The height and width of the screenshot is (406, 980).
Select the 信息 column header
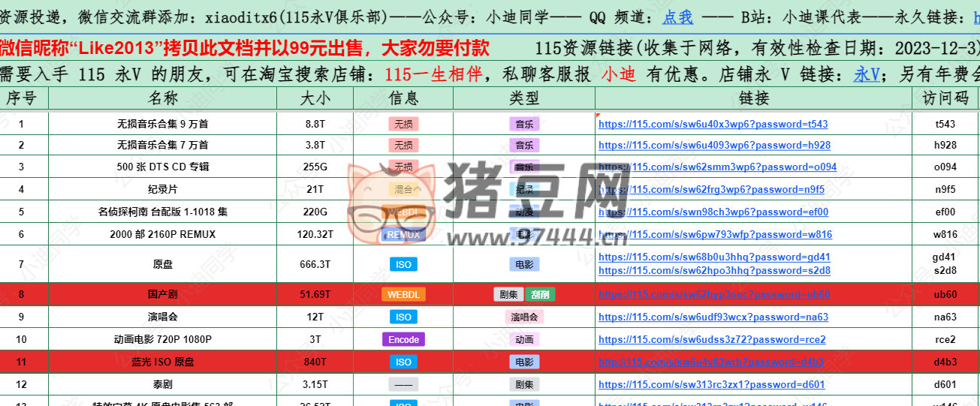[403, 98]
